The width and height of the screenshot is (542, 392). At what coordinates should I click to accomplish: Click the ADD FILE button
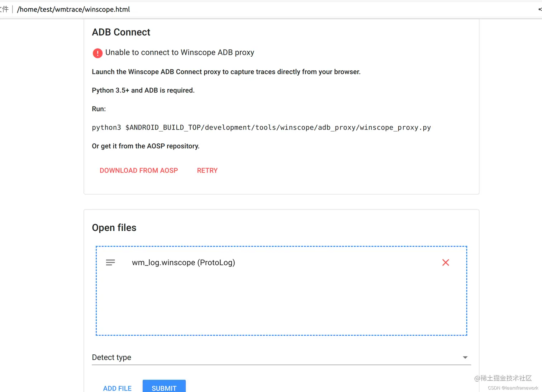pyautogui.click(x=117, y=388)
